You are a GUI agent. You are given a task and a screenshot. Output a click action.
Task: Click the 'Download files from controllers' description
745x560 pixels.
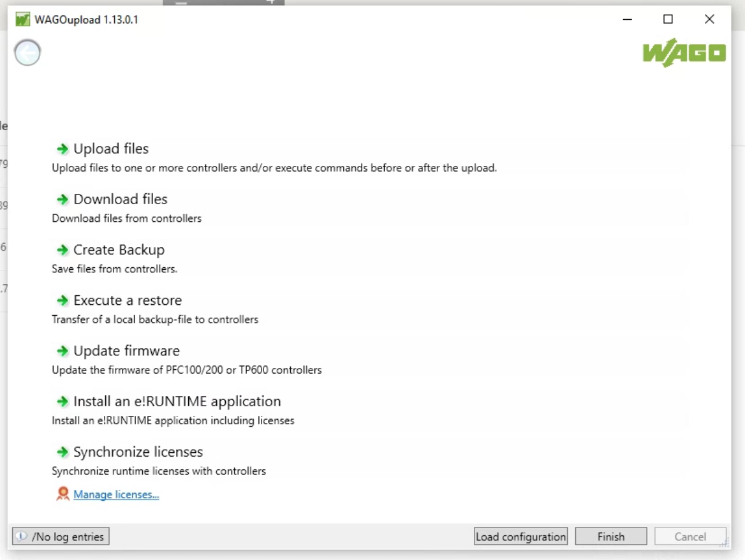pos(126,219)
